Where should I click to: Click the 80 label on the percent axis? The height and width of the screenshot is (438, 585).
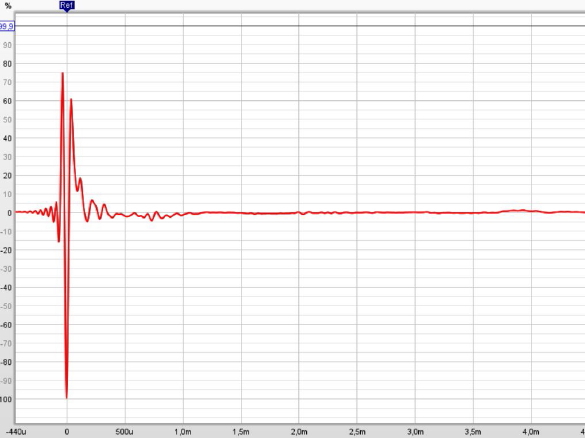pos(7,64)
